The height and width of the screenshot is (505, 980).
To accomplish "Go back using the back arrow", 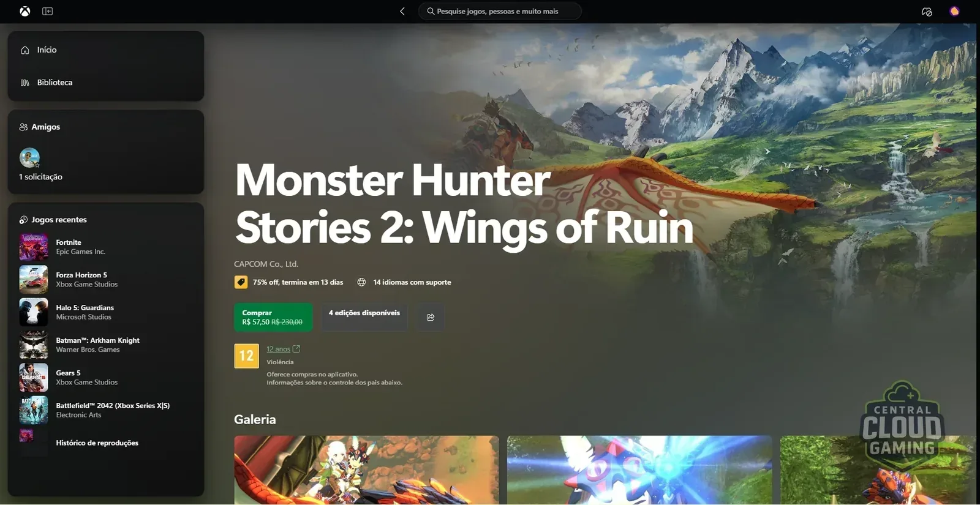I will point(402,11).
